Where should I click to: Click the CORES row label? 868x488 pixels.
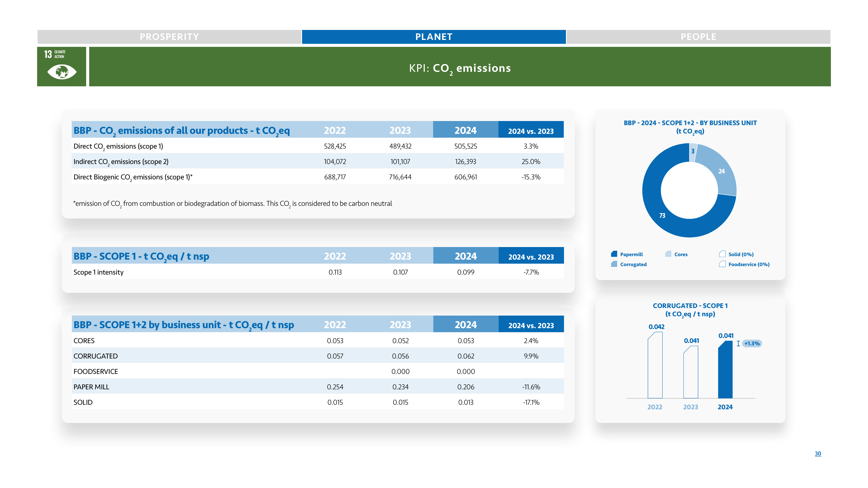(84, 341)
